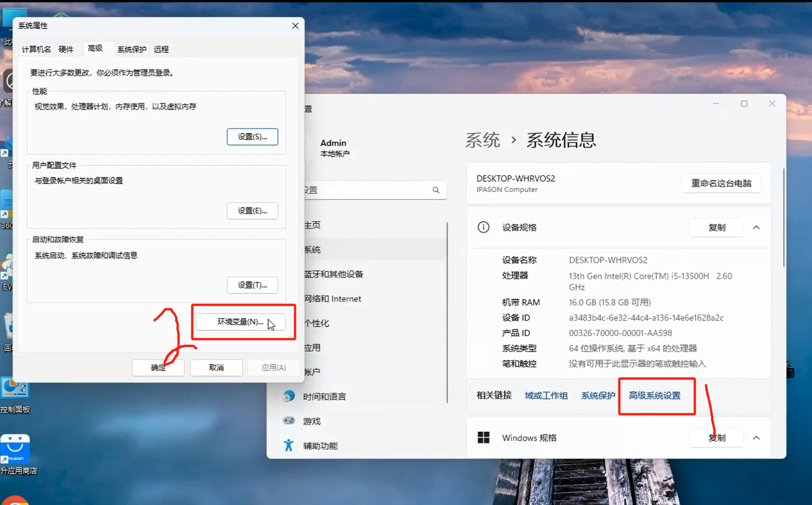Open the 远程 tab

point(161,49)
